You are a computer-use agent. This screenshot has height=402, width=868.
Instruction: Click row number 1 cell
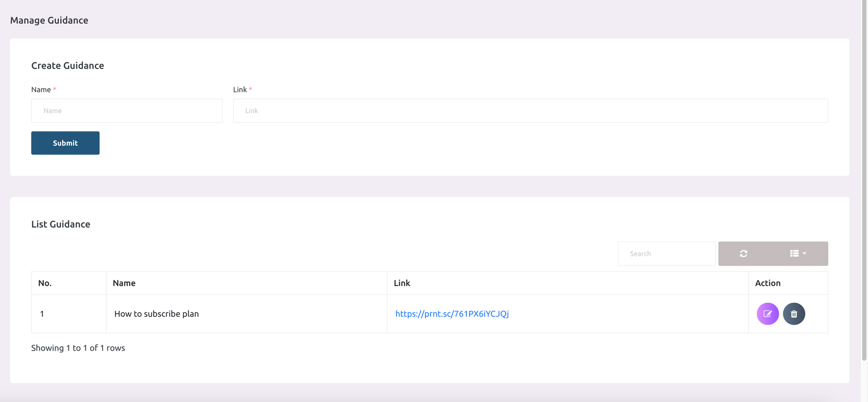point(42,314)
